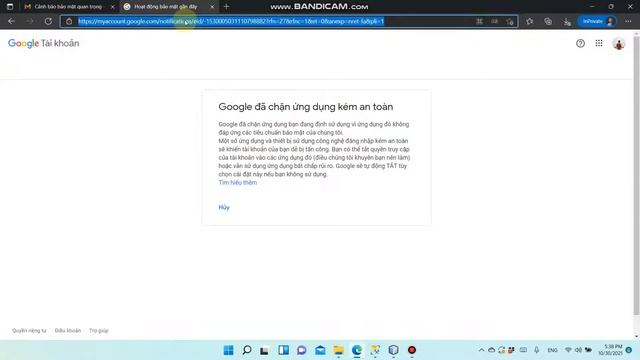Open Widgets from the taskbar
This screenshot has width=640, height=360.
[283, 350]
